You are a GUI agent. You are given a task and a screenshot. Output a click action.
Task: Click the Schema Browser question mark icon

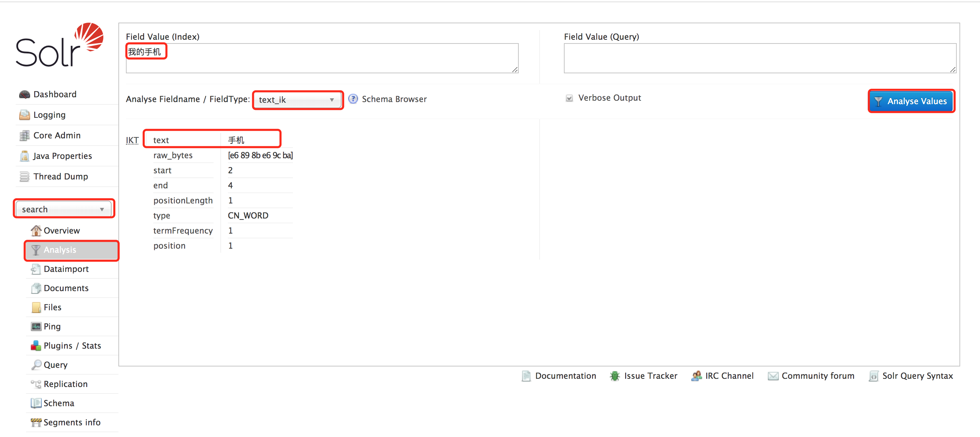353,99
